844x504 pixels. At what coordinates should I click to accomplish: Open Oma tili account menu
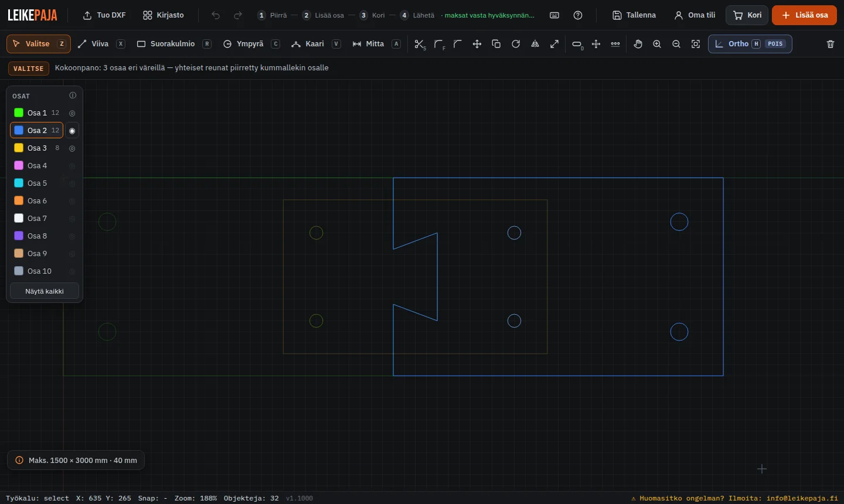(x=695, y=15)
